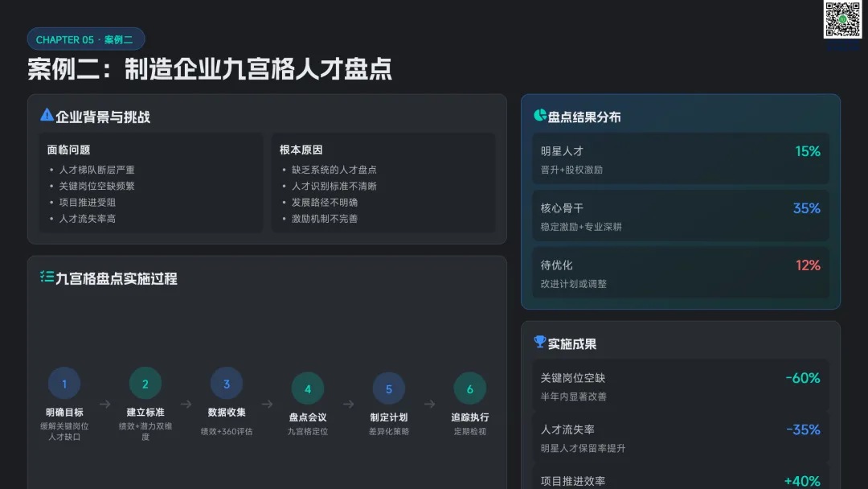Click the QR code in the corner
Viewport: 868px width, 489px height.
(x=842, y=19)
